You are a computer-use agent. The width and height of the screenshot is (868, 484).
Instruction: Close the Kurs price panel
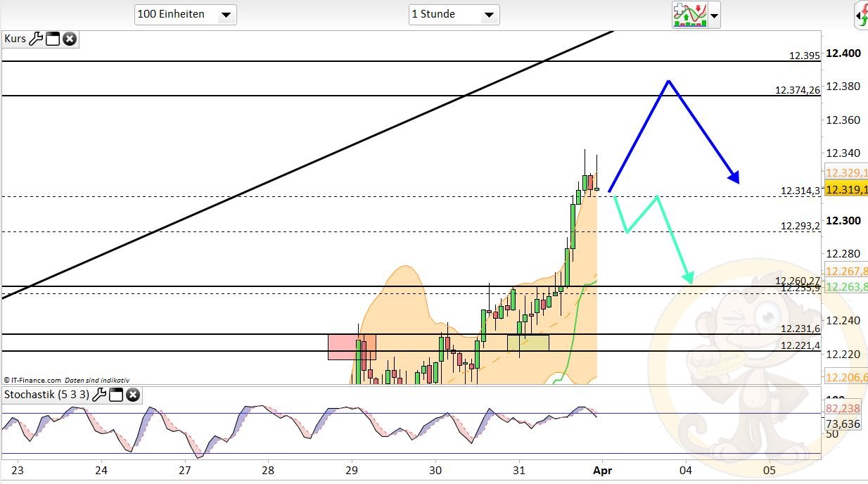[68, 39]
